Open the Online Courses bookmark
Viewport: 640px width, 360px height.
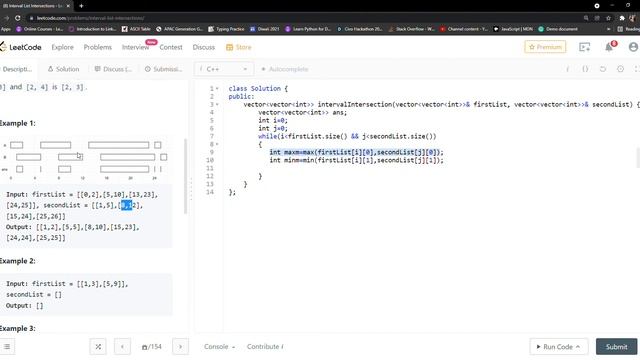pos(40,29)
